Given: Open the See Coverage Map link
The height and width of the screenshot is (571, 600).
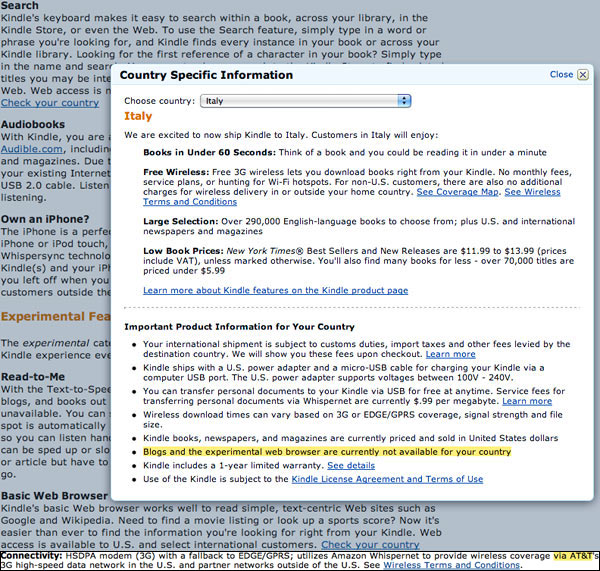Looking at the screenshot, I should pos(457,192).
